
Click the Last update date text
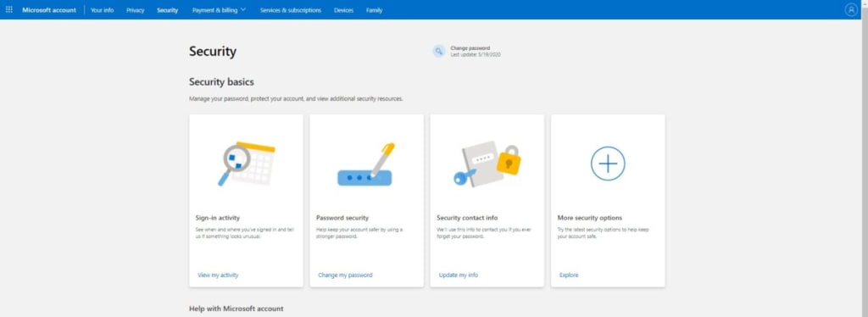click(x=476, y=55)
